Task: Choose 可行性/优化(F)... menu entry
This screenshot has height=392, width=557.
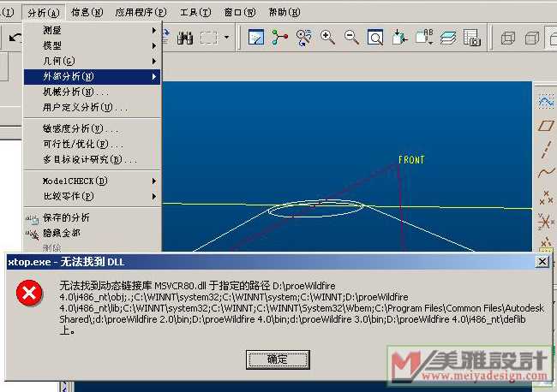Action: (93, 144)
